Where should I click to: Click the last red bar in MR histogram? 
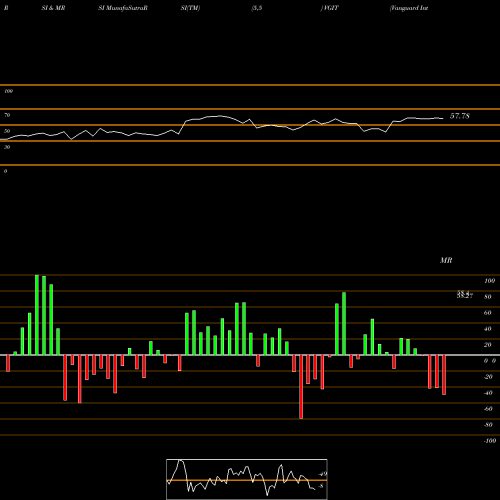point(444,375)
